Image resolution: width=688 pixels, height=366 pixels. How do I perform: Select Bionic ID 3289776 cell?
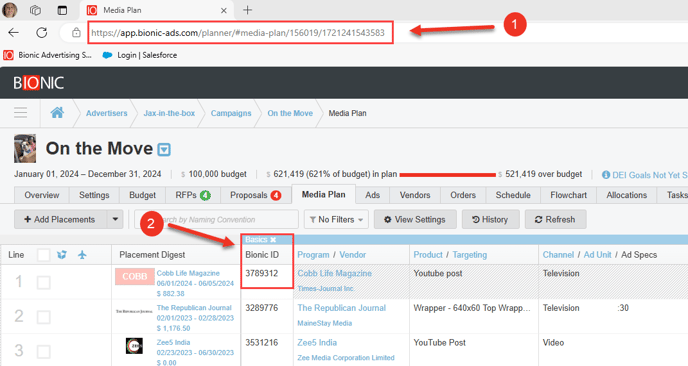coord(262,308)
